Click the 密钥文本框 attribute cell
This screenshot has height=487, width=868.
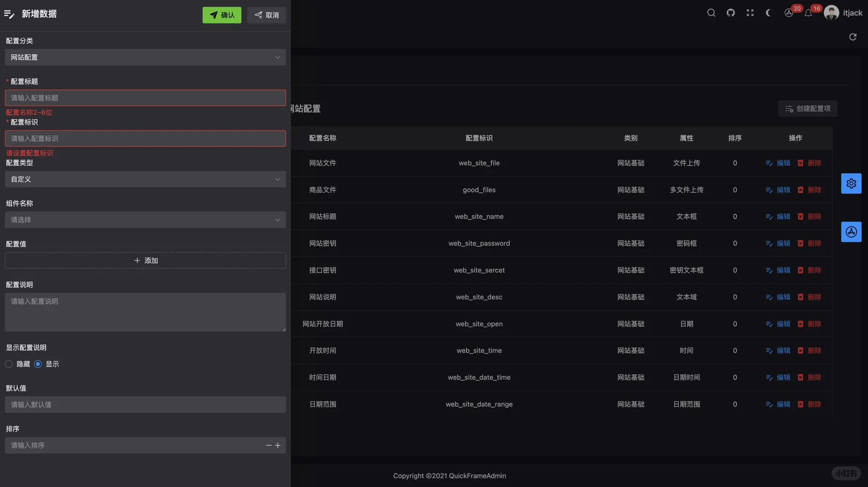click(x=686, y=270)
